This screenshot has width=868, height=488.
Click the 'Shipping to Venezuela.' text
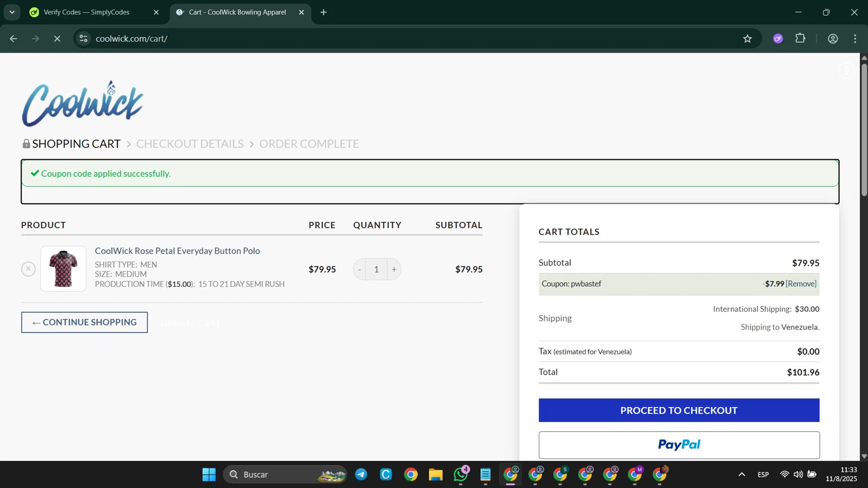pos(780,327)
